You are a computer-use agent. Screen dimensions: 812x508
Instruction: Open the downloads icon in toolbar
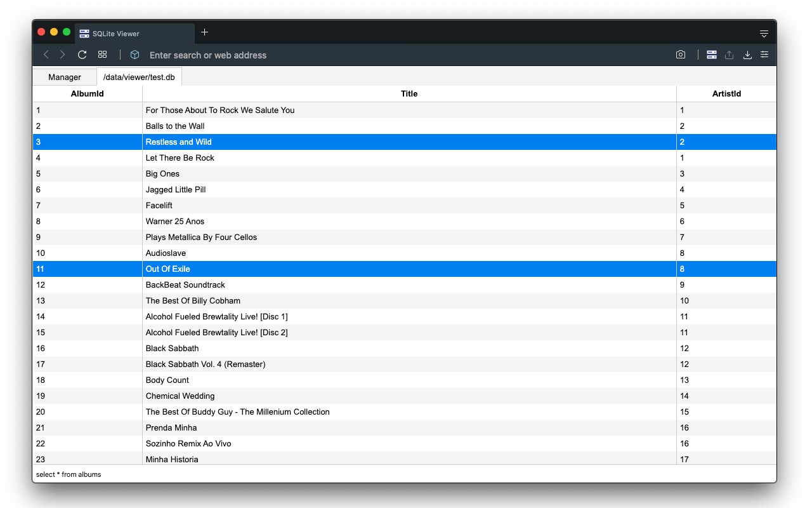(x=747, y=55)
